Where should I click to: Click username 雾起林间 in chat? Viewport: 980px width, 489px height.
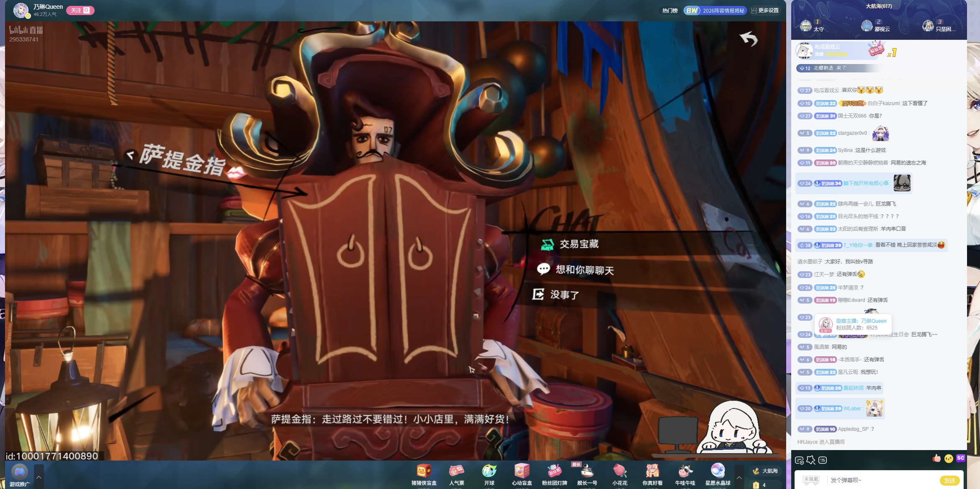click(853, 388)
